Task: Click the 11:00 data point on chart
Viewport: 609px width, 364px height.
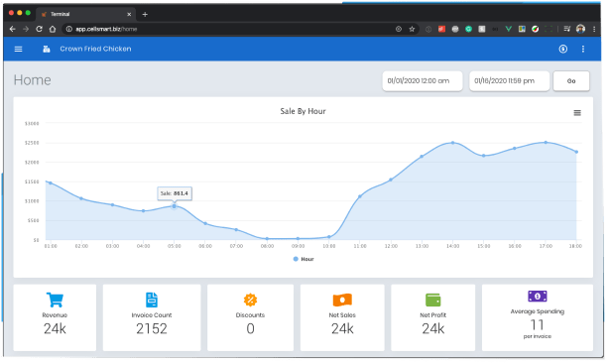Action: tap(360, 196)
